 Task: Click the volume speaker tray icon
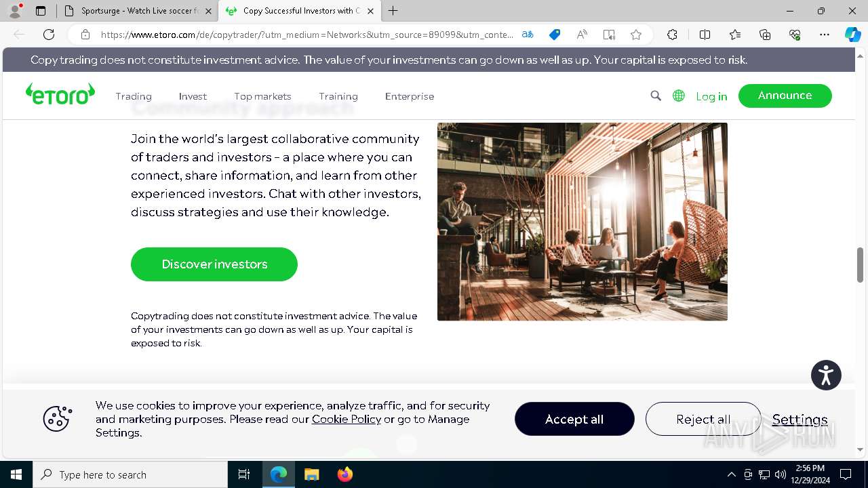[781, 474]
